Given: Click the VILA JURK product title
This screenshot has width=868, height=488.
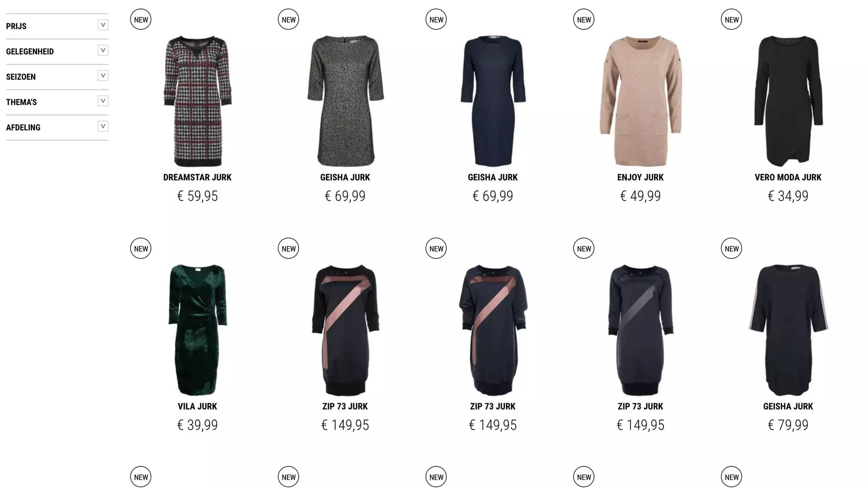Looking at the screenshot, I should click(198, 406).
